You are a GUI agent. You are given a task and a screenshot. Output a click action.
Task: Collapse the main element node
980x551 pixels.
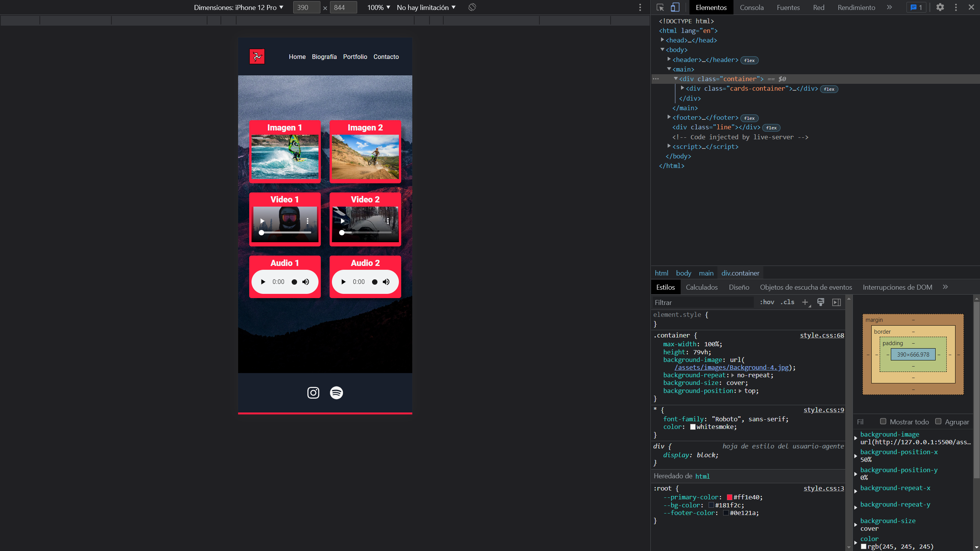pos(669,69)
